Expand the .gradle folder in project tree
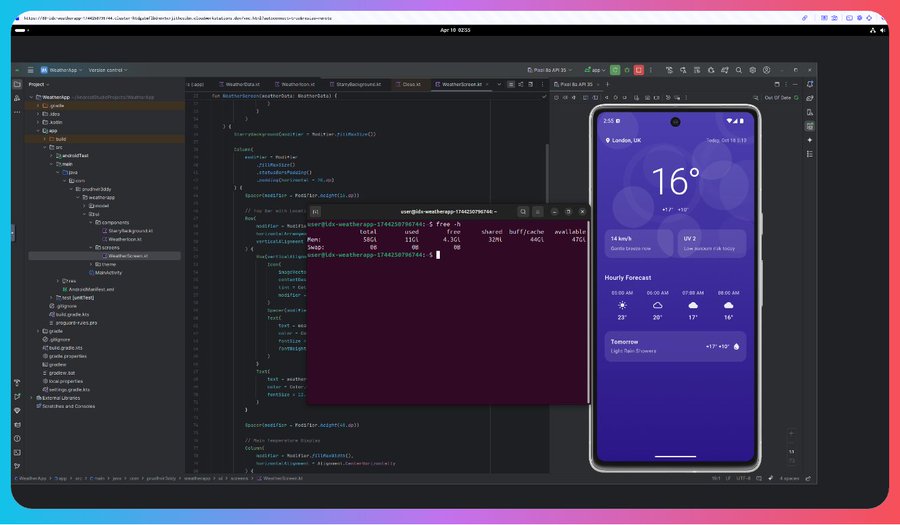This screenshot has width=900, height=525. 38,106
